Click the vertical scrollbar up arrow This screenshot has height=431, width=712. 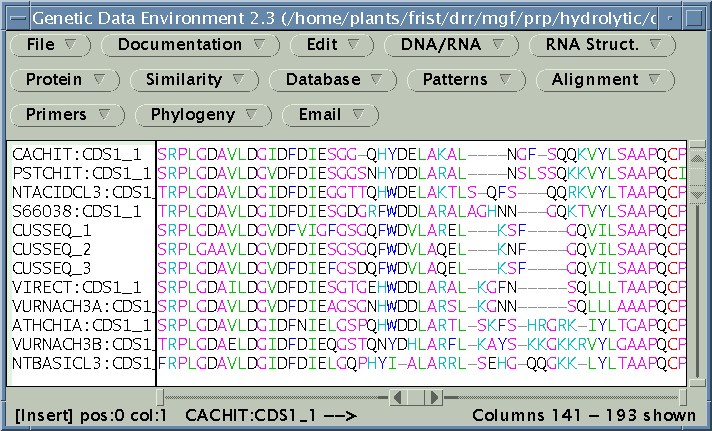click(697, 158)
